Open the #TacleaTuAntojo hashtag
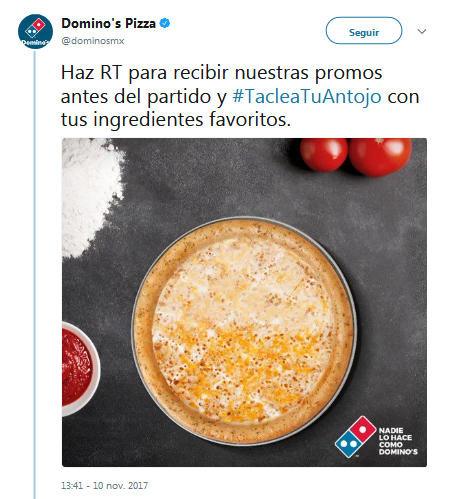This screenshot has width=457, height=499. [x=307, y=97]
